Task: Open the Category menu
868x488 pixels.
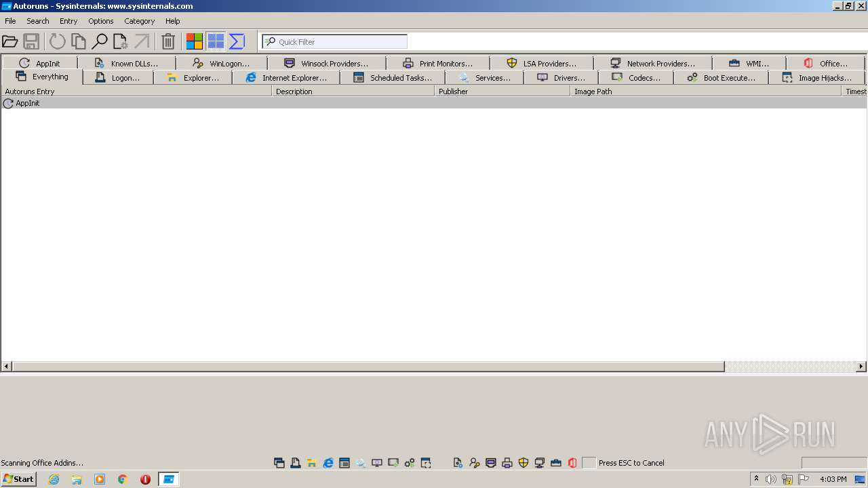Action: click(140, 21)
